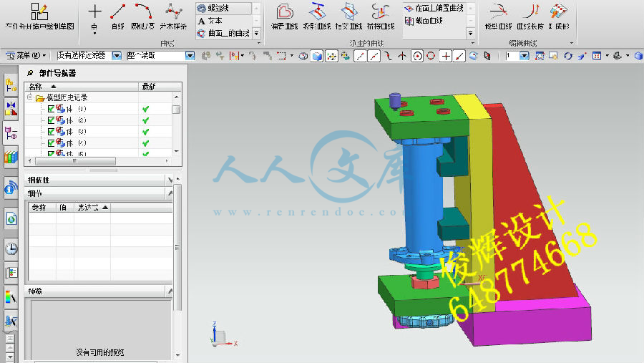Screen dimensions: 644x363
Task: Open the 菜单 (Menu) dropdown
Action: [x=26, y=56]
